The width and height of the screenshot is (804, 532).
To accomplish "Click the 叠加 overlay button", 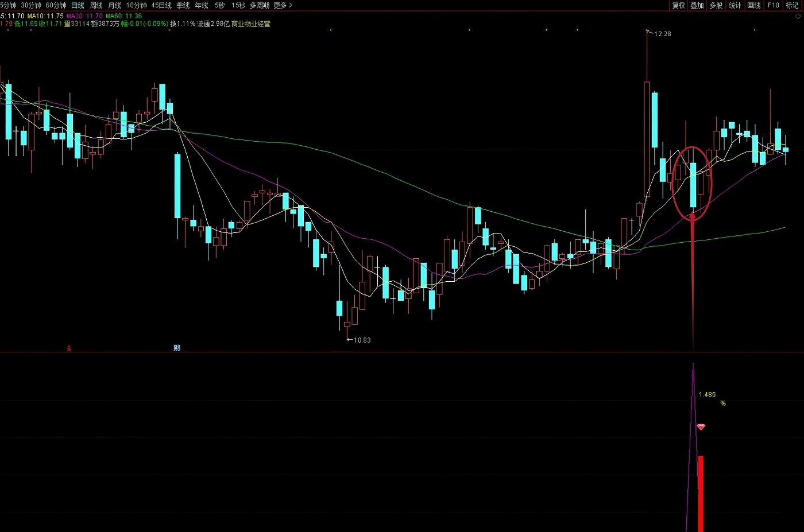I will coord(697,5).
